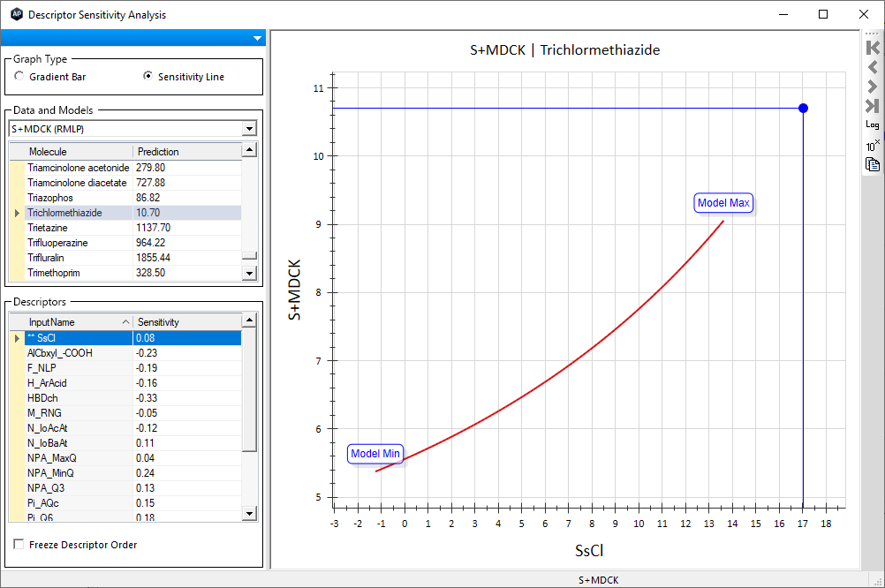The height and width of the screenshot is (588, 885).
Task: Sort descriptors by the Sensitivity column header
Action: pyautogui.click(x=187, y=322)
